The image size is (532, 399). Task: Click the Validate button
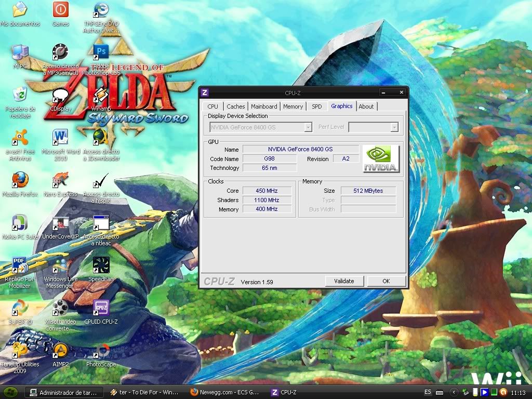344,281
